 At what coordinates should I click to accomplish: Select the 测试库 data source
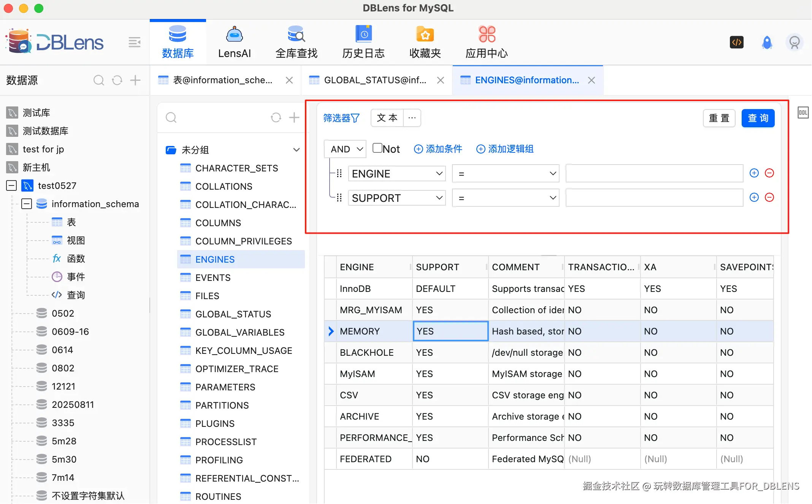point(36,113)
